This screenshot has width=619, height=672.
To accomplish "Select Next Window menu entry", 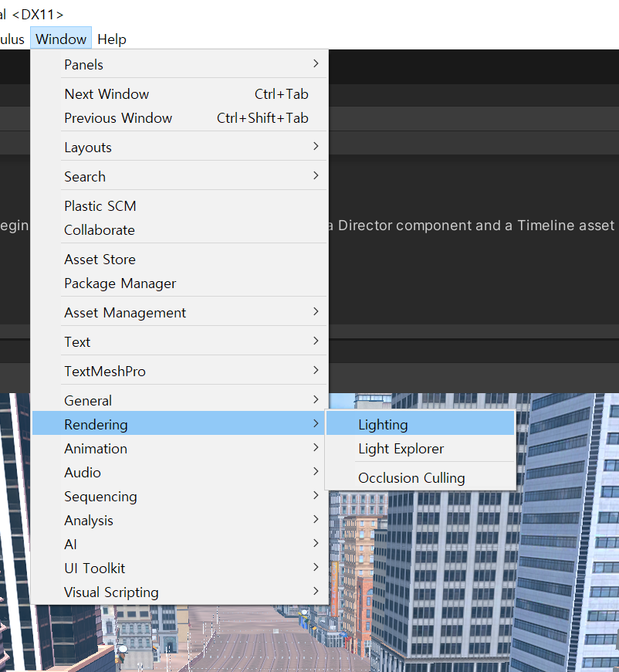I will point(180,94).
